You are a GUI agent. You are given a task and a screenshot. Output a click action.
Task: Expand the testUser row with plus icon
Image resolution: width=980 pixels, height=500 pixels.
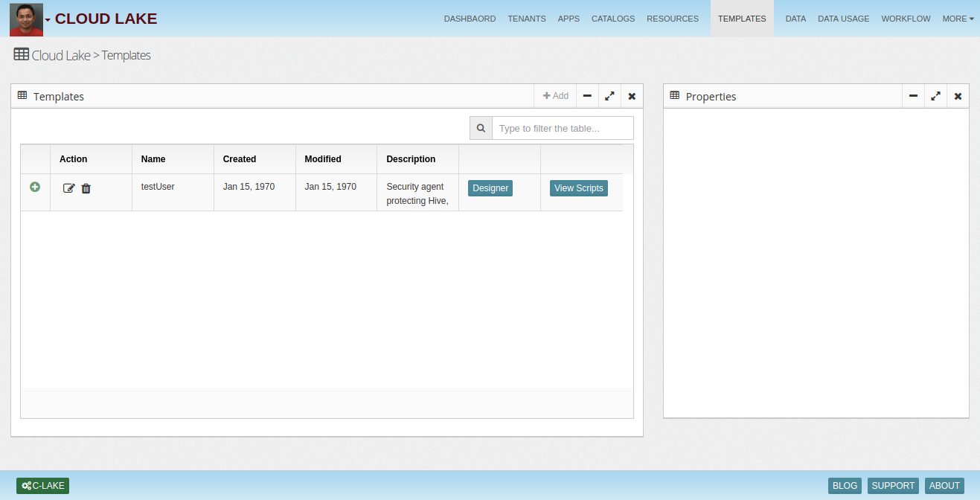(x=35, y=187)
